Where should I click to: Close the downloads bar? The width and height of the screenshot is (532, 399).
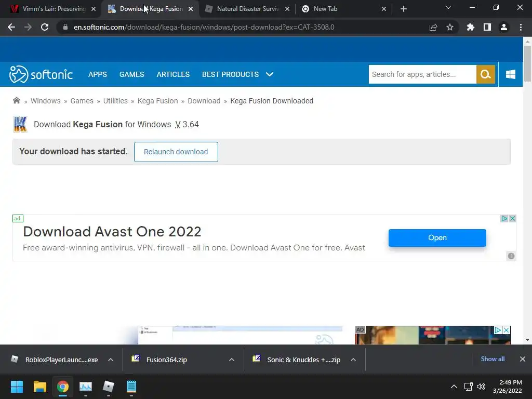point(523,359)
